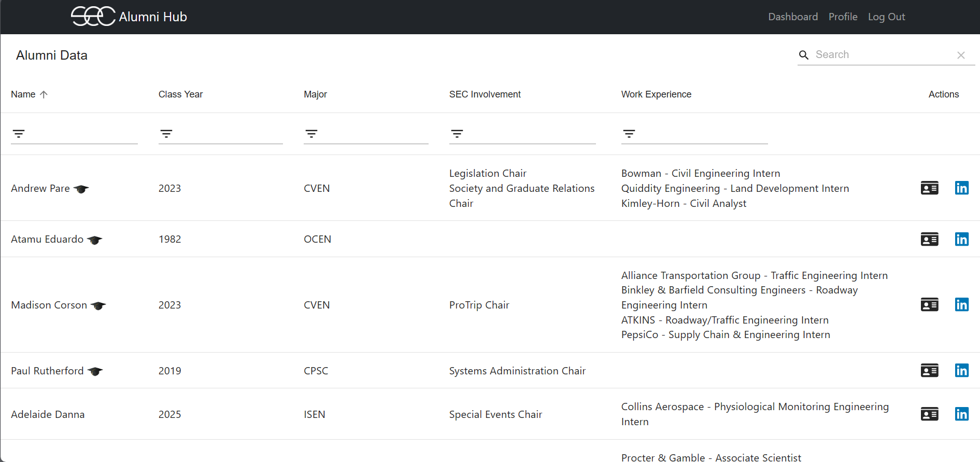Viewport: 980px width, 462px height.
Task: Open the Profile page
Action: coord(843,17)
